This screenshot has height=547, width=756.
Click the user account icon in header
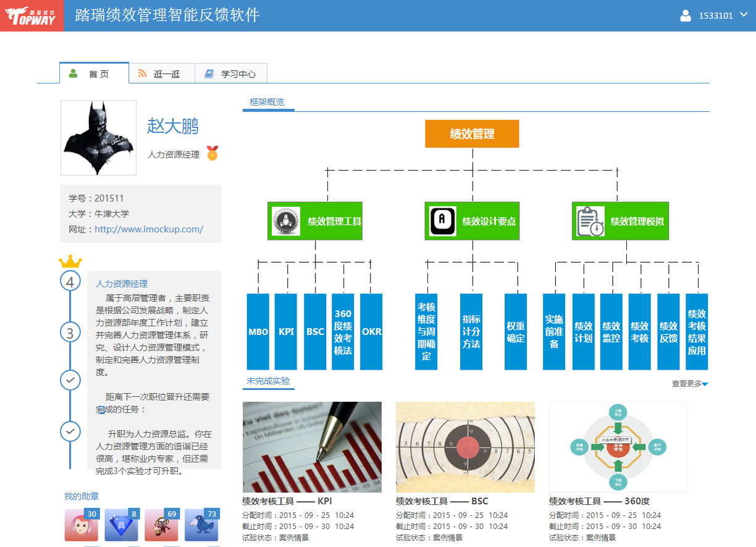[685, 16]
